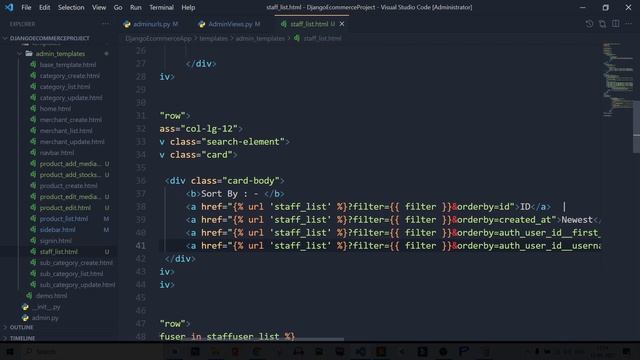Open base_template.html in explorer

(x=68, y=64)
